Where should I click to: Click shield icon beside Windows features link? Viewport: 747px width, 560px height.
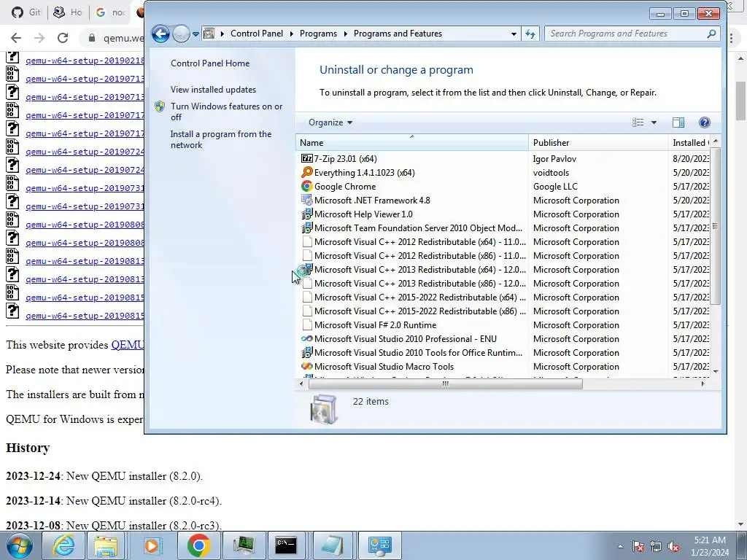click(160, 106)
